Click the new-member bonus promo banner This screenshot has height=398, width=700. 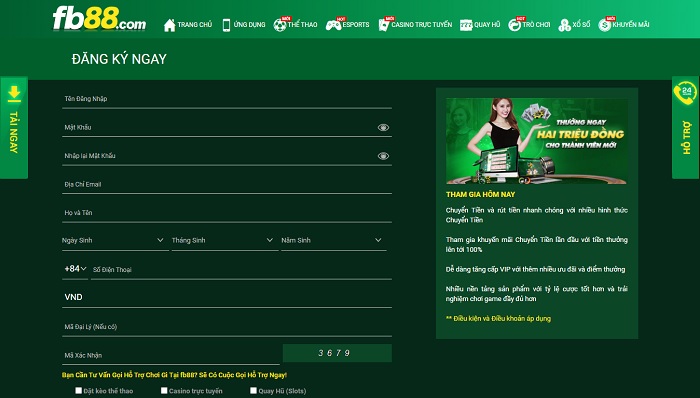point(537,141)
